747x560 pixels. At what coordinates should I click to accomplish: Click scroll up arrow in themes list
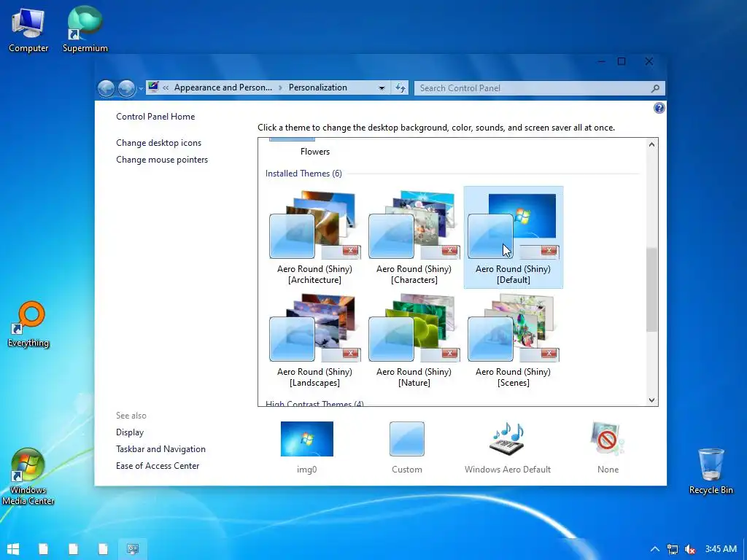pyautogui.click(x=651, y=144)
